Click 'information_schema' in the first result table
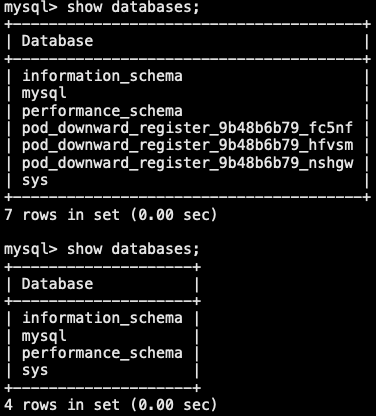This screenshot has width=376, height=416. 102,76
